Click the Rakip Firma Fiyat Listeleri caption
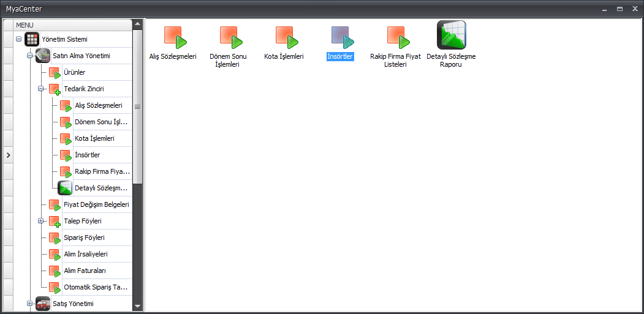 [395, 61]
